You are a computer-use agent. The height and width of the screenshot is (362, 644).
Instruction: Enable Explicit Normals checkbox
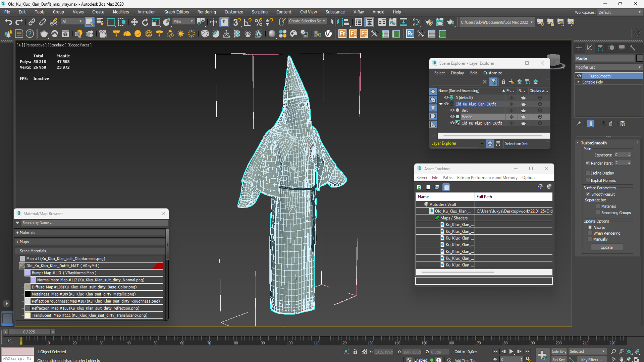point(588,180)
